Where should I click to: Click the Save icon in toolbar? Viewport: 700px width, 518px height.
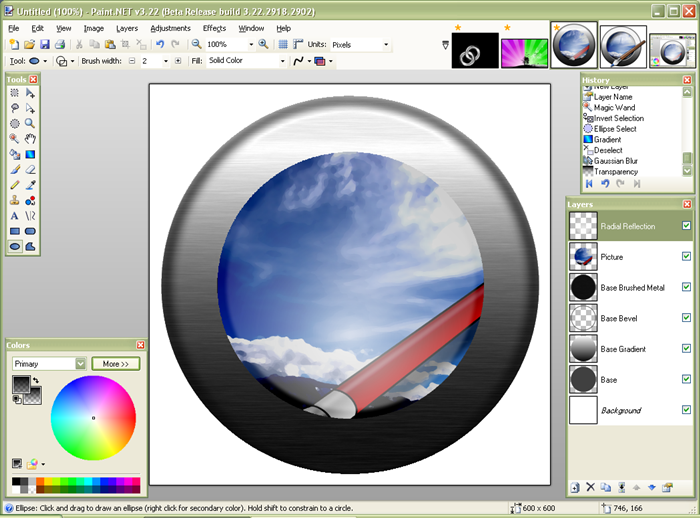44,44
